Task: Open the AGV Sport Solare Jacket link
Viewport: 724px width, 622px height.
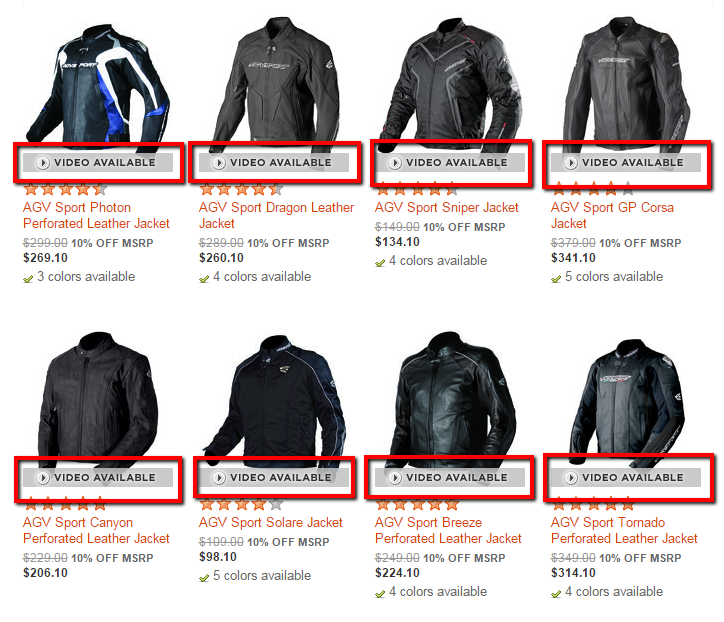Action: pos(271,523)
